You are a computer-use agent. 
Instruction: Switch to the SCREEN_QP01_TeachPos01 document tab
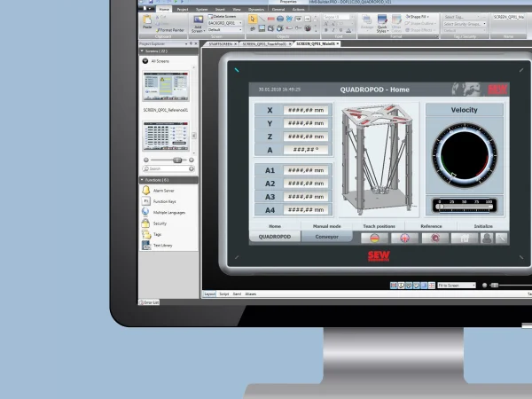(x=264, y=43)
